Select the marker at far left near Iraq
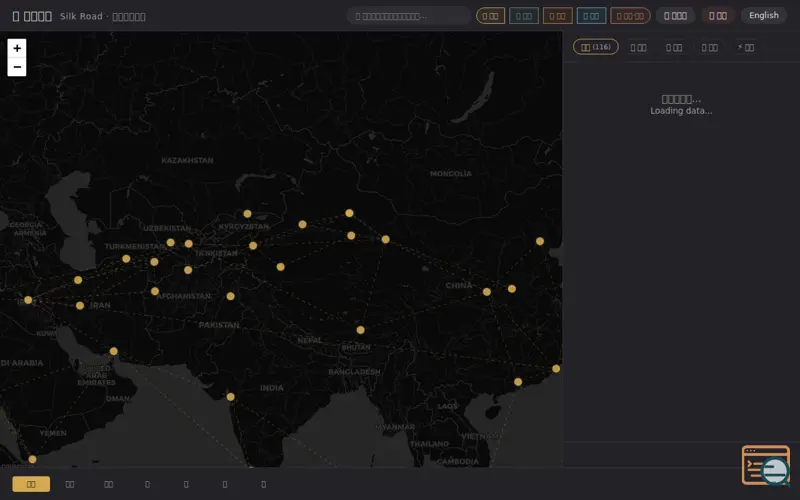800x500 pixels. 28,300
